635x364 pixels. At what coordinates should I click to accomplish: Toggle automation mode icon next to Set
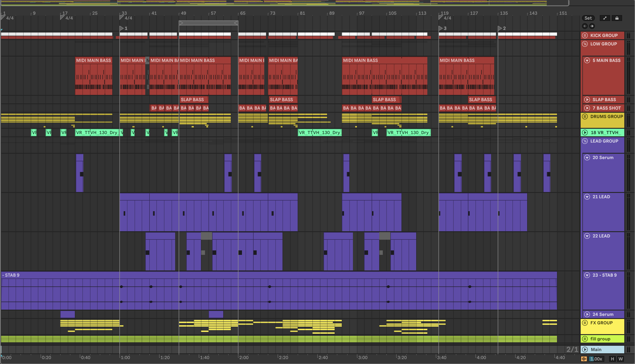point(604,18)
